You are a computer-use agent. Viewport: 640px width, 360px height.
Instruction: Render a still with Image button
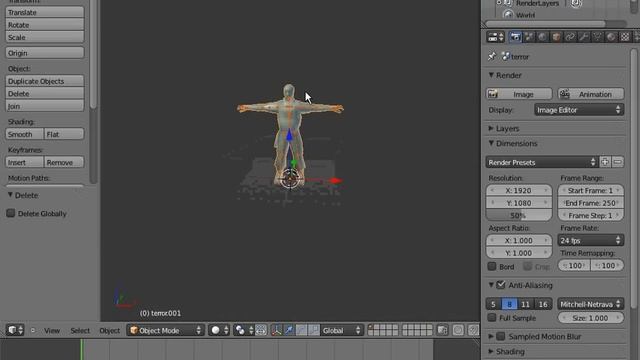click(519, 94)
